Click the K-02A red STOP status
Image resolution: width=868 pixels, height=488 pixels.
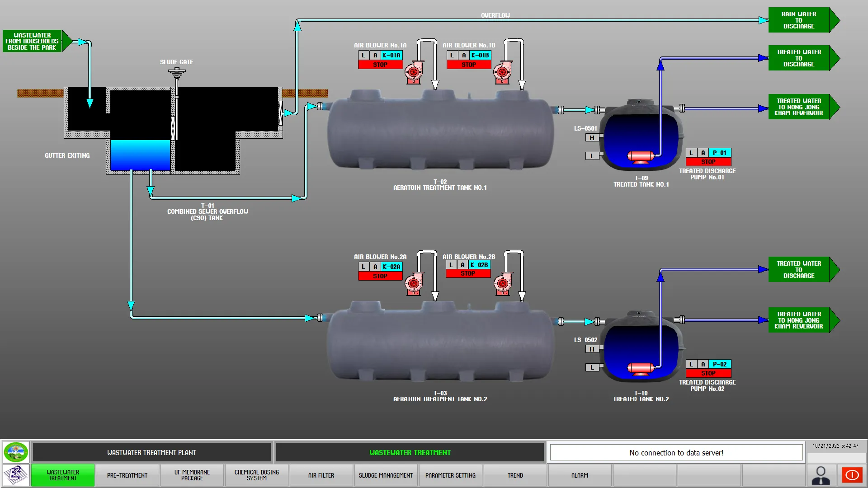(x=380, y=276)
